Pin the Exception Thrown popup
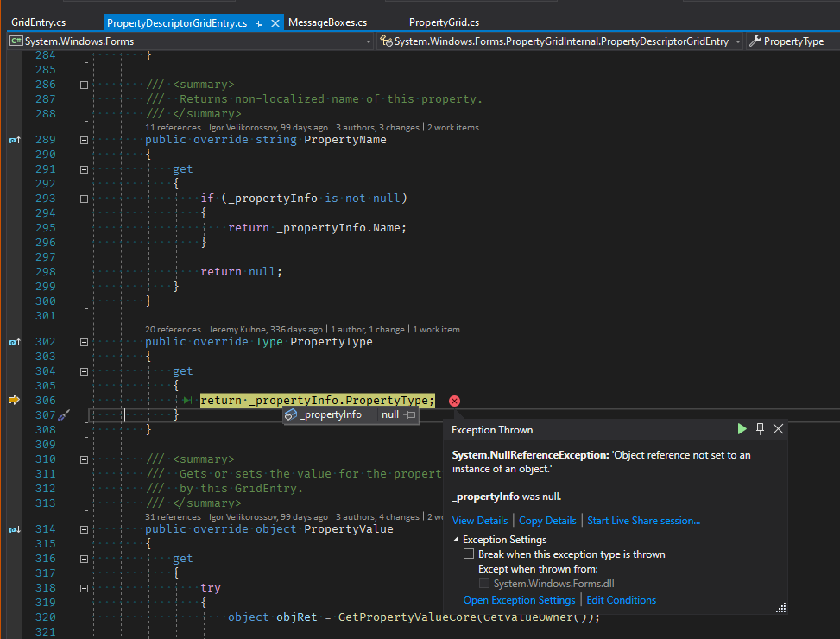Viewport: 840px width, 639px height. coord(760,428)
